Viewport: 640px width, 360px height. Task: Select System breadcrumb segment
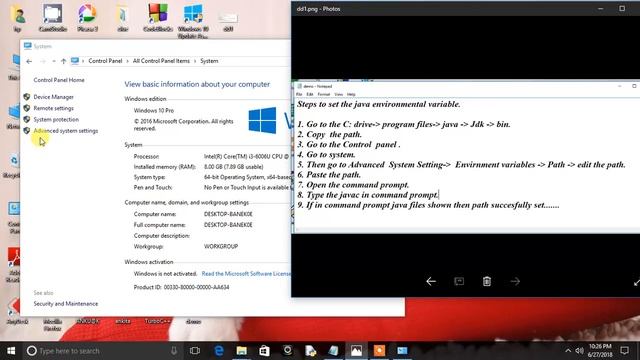[x=209, y=61]
